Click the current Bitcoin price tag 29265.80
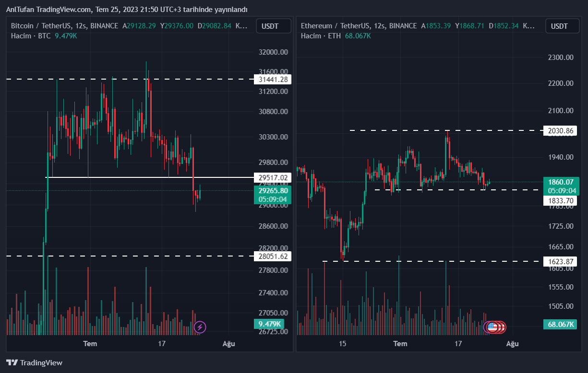The height and width of the screenshot is (373, 588). pos(272,190)
